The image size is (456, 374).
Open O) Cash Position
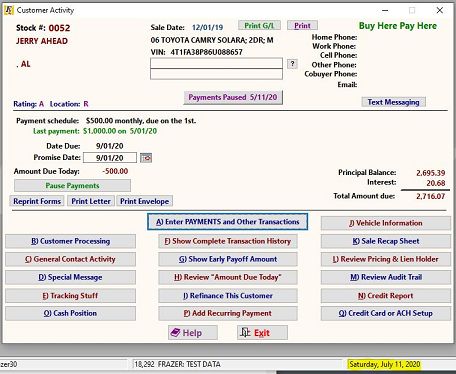click(70, 313)
